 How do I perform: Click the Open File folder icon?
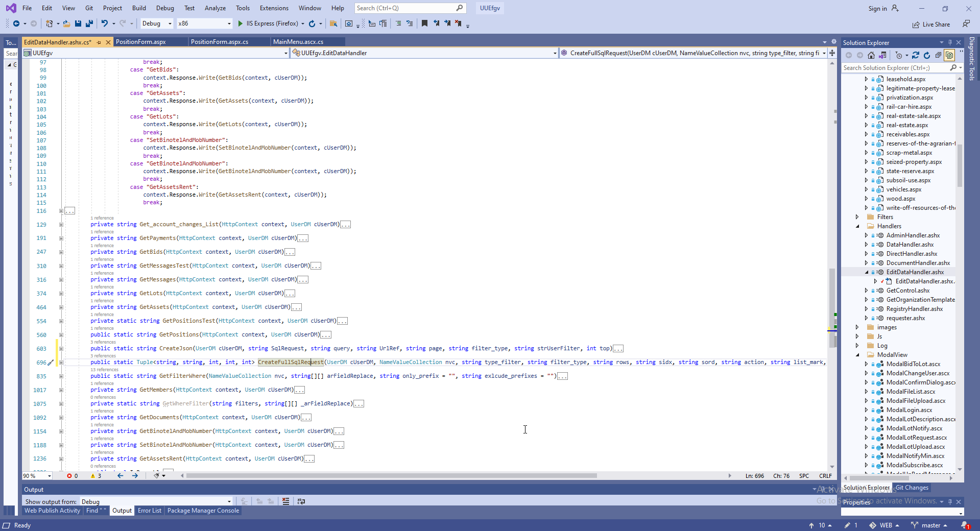coord(66,23)
